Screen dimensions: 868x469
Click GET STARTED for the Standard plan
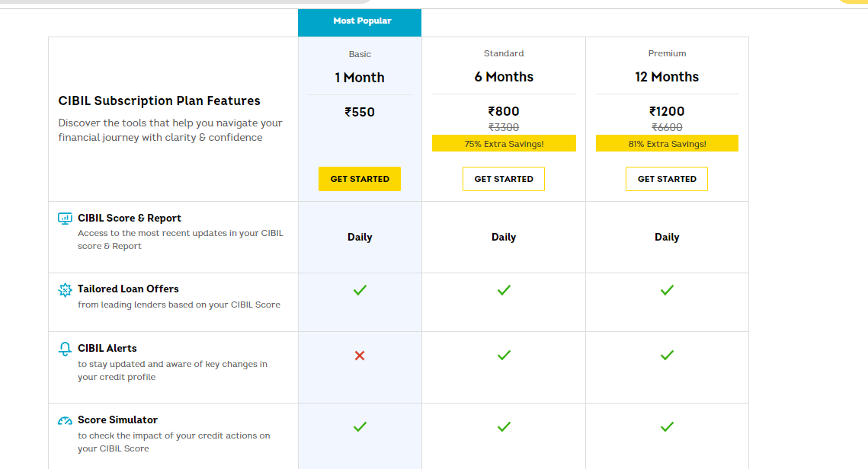click(x=504, y=179)
